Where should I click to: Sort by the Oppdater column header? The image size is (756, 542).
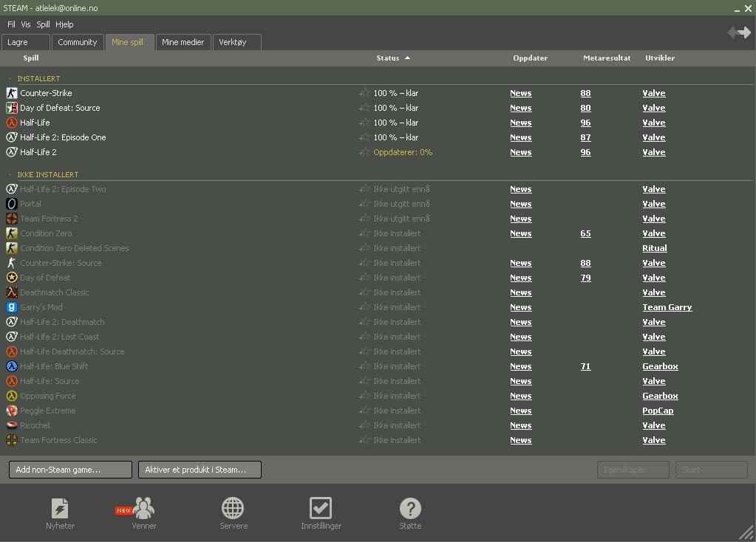point(531,58)
